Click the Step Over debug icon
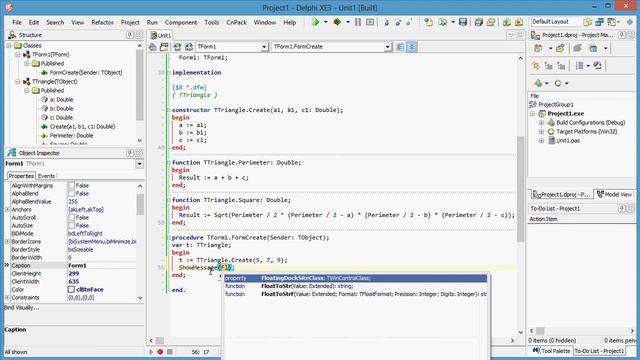This screenshot has height=360, width=640. [x=398, y=22]
